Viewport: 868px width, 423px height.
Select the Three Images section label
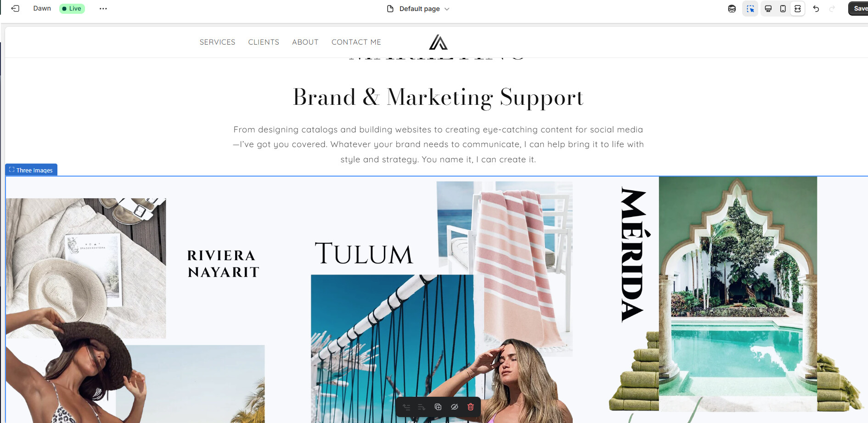coord(31,170)
